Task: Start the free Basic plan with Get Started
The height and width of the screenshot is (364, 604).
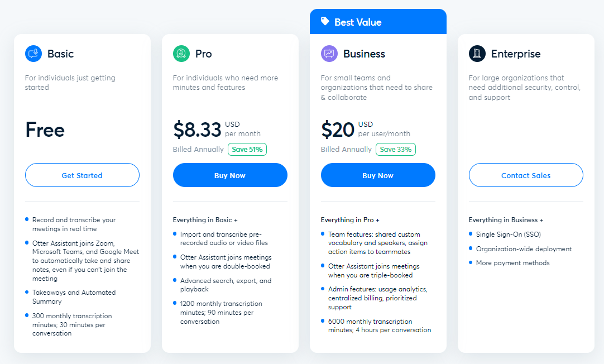Action: (82, 175)
